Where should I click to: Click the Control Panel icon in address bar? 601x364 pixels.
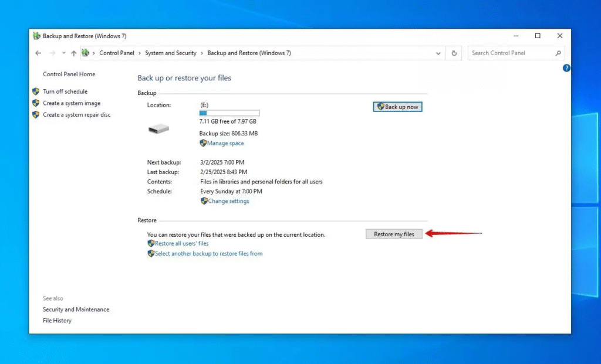point(86,53)
